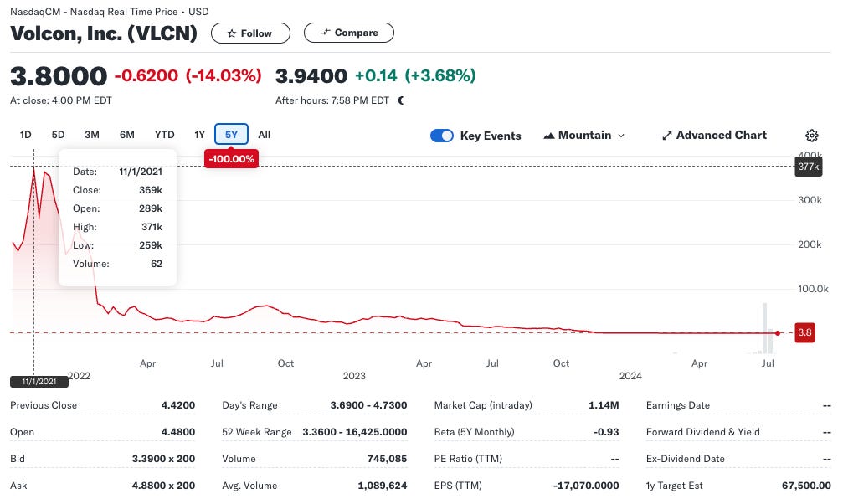This screenshot has height=504, width=843.
Task: Open chart settings gear icon
Action: pos(812,136)
